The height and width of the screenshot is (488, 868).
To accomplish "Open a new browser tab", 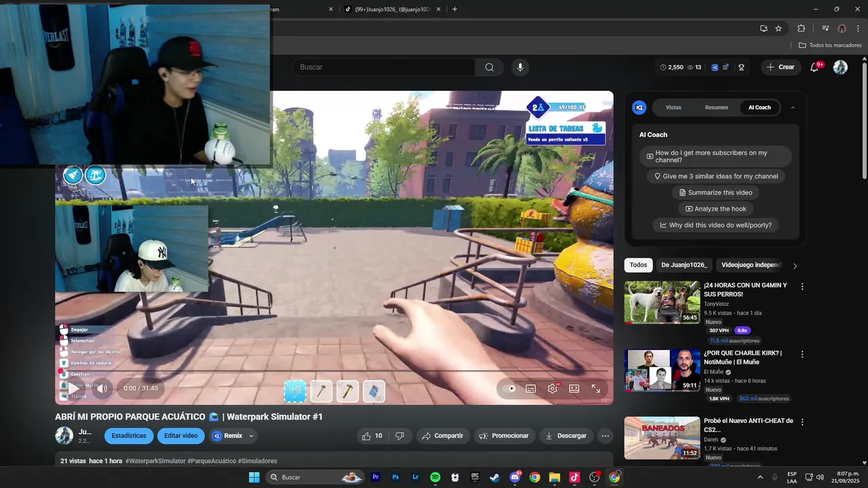I will pos(454,9).
